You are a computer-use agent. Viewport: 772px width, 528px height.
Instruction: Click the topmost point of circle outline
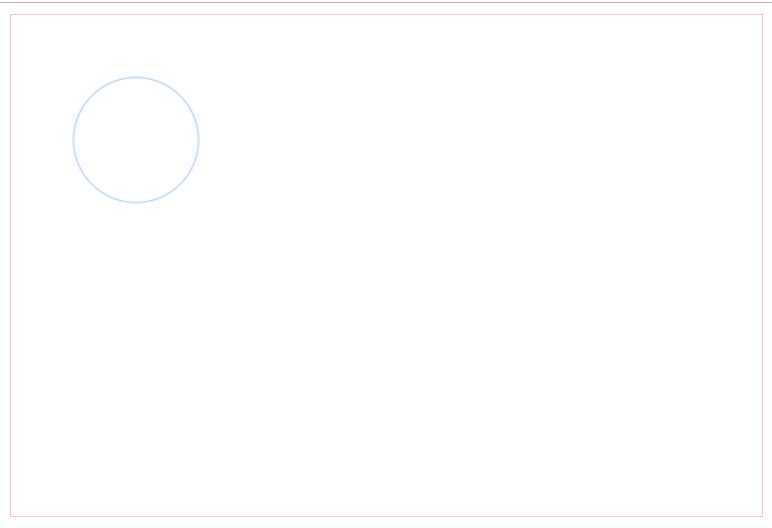coord(136,77)
